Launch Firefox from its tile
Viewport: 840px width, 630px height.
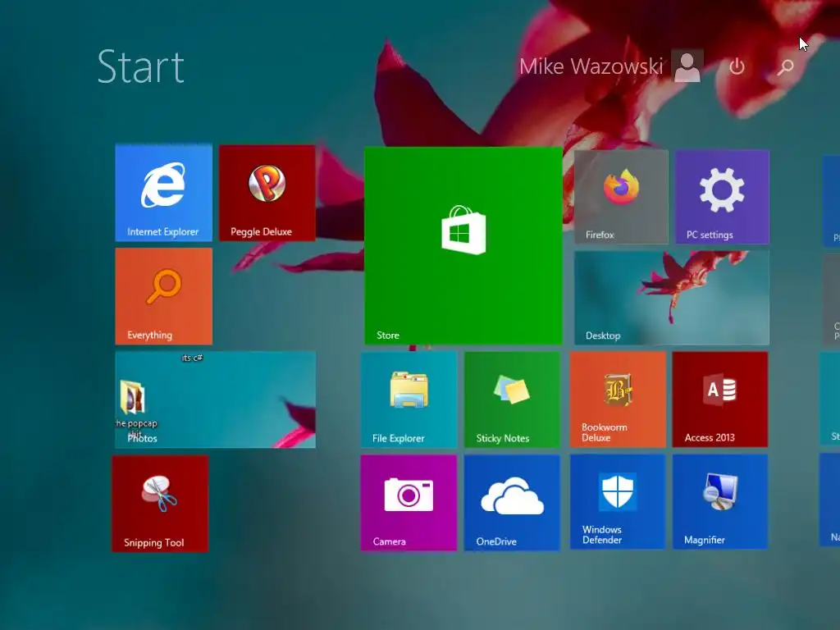click(x=622, y=197)
